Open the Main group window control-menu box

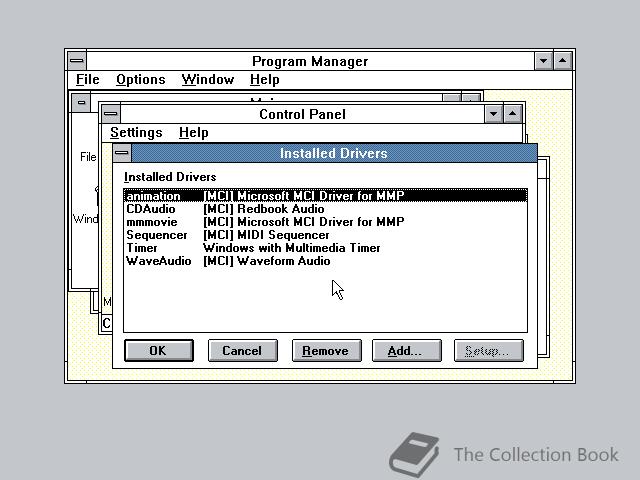(x=81, y=102)
